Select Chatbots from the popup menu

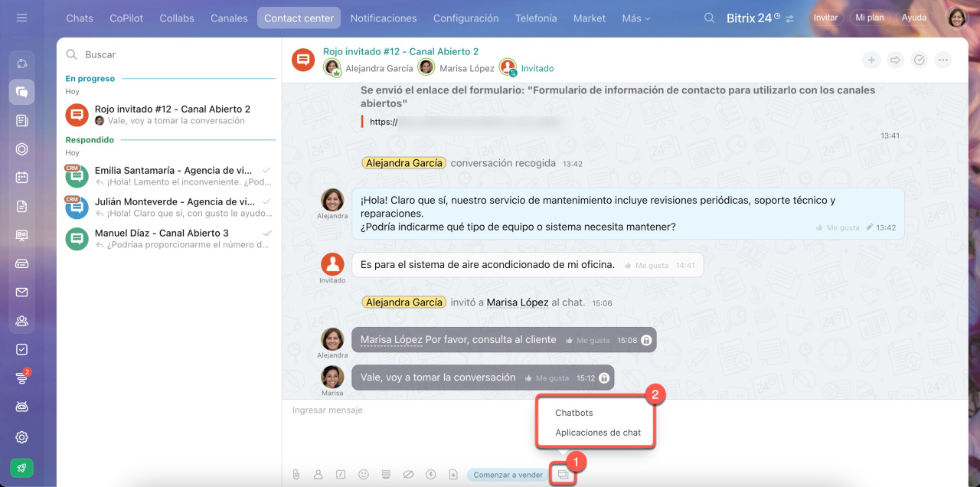pyautogui.click(x=574, y=413)
